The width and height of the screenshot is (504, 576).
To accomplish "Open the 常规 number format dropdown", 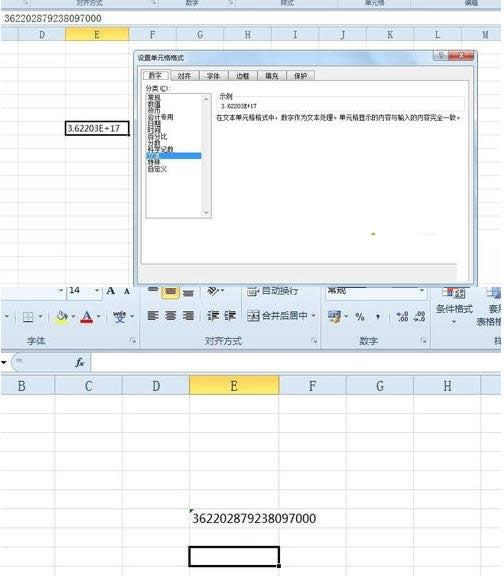I will coord(422,291).
